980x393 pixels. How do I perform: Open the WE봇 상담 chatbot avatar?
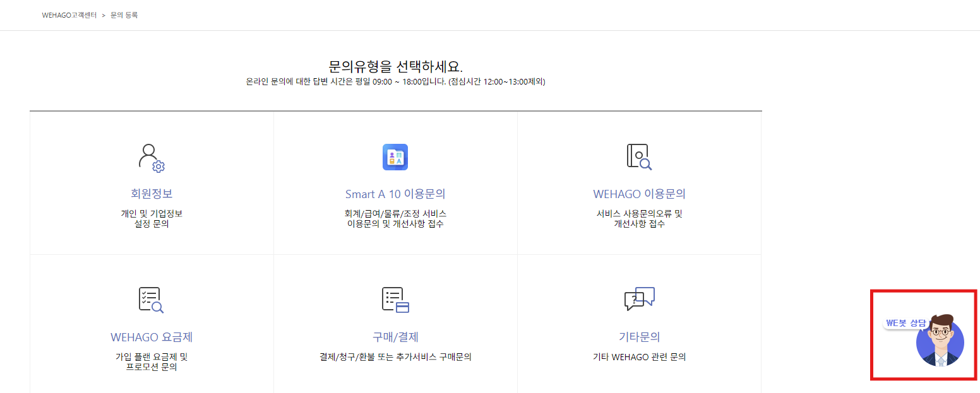coord(940,341)
